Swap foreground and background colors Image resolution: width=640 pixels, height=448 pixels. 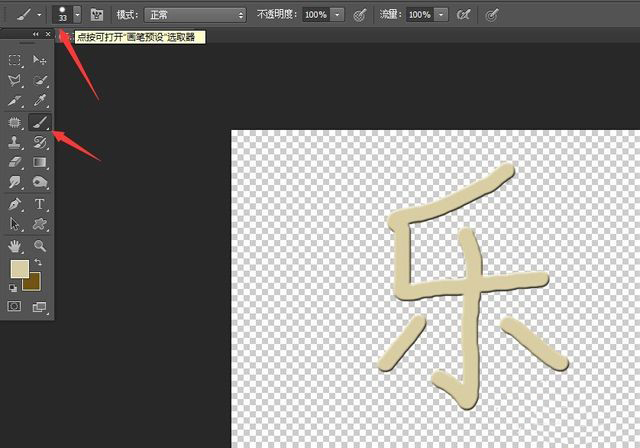pos(38,262)
